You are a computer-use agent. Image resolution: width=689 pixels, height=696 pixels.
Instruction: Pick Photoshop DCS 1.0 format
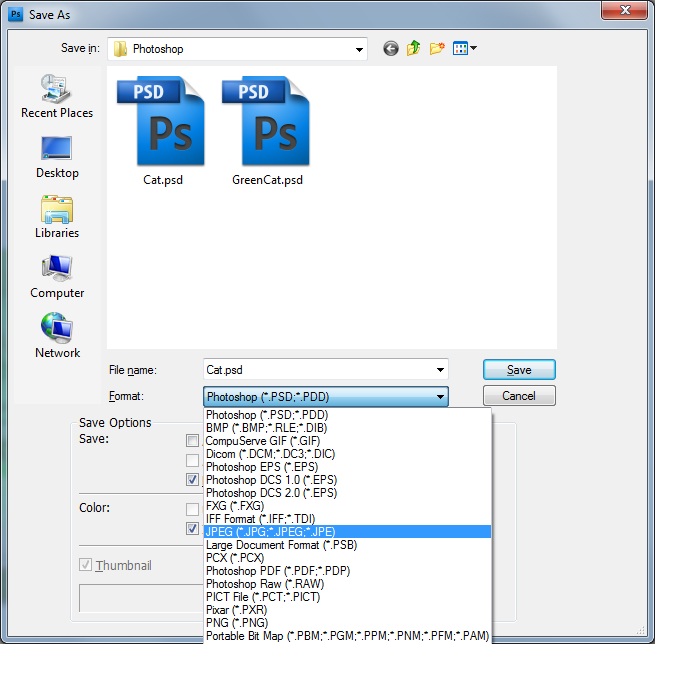pos(347,480)
